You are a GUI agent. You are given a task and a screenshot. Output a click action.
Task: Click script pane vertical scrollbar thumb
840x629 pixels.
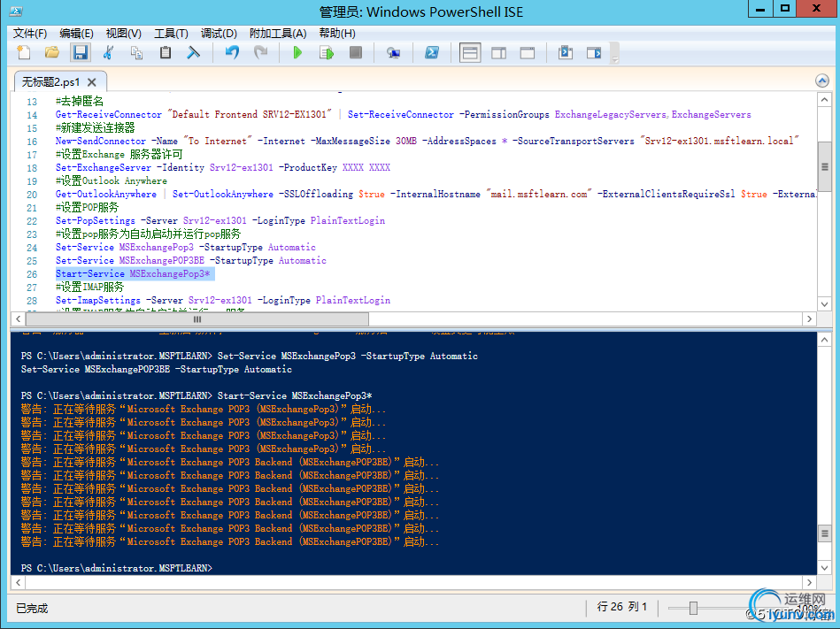(x=824, y=167)
